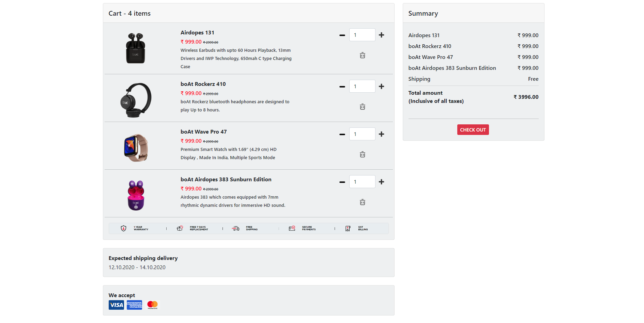644x323 pixels.
Task: Click the Shipping 'Free' value
Action: coord(533,79)
